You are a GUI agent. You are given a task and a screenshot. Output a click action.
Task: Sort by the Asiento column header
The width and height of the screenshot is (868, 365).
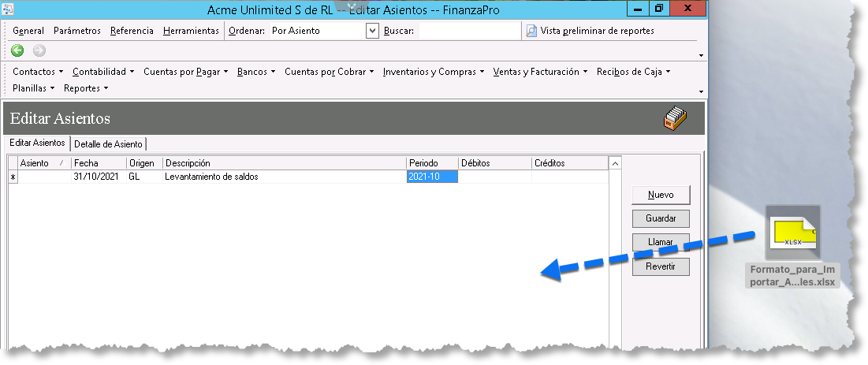[x=44, y=163]
